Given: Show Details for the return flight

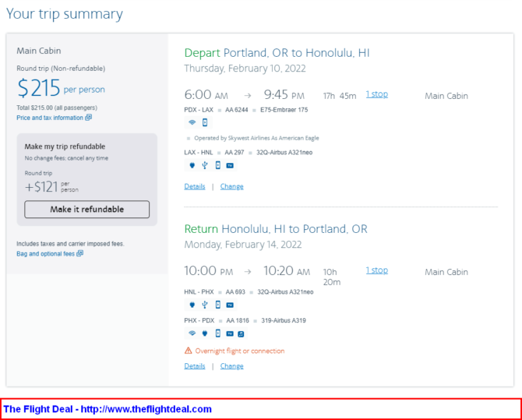Looking at the screenshot, I should click(x=195, y=366).
